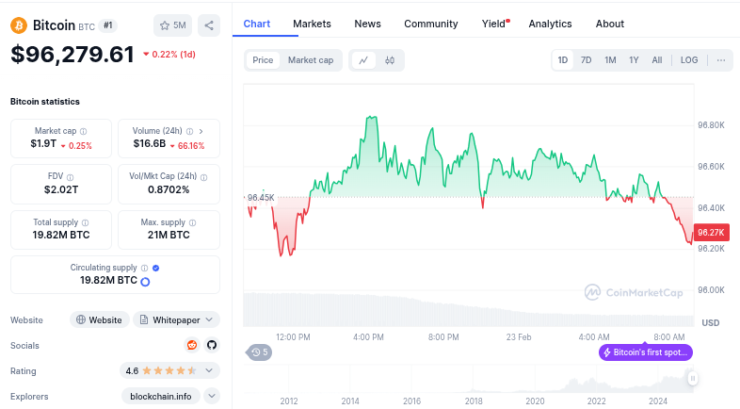Switch to the Chart tab
Screen dimensions: 740x409
[x=257, y=24]
